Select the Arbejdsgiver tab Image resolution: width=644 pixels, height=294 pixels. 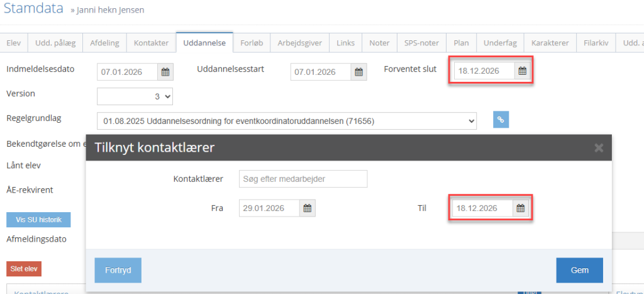click(300, 43)
